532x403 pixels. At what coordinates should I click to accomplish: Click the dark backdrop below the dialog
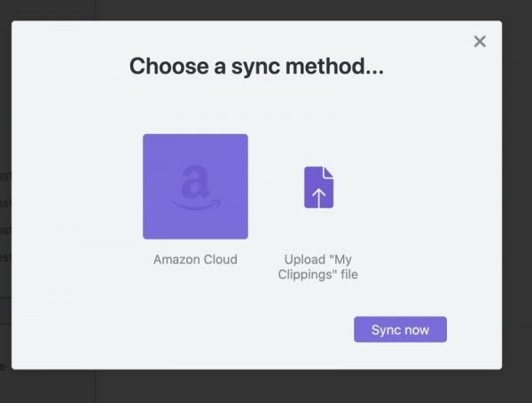click(264, 387)
